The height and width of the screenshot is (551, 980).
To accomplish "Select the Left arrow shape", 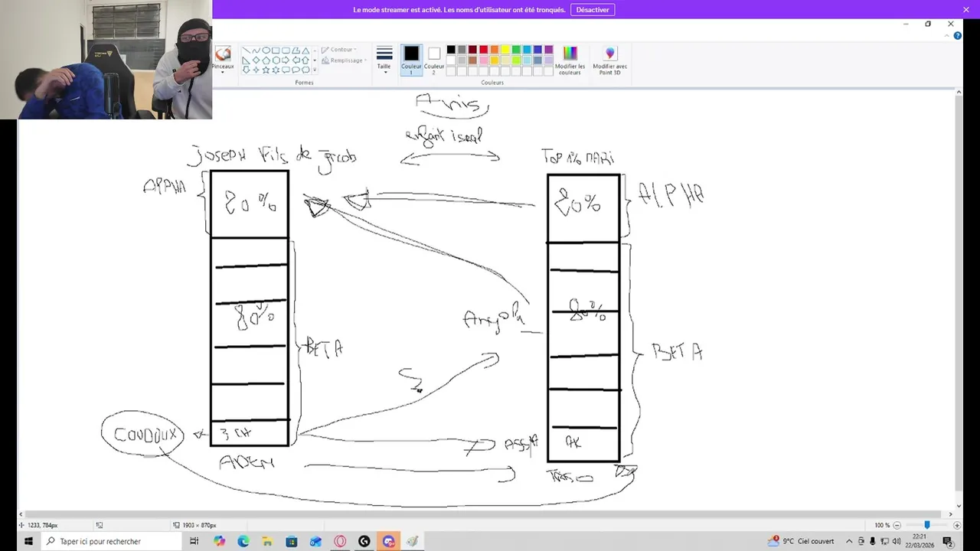I will [296, 60].
